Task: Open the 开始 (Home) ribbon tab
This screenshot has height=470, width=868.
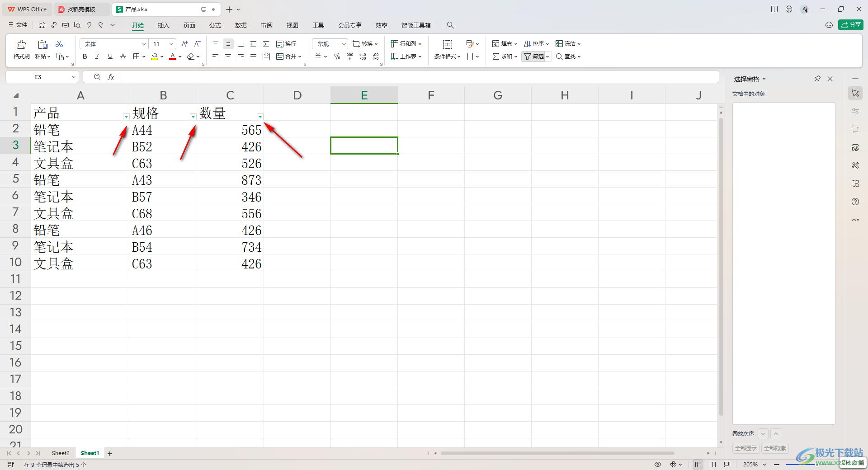Action: coord(138,25)
